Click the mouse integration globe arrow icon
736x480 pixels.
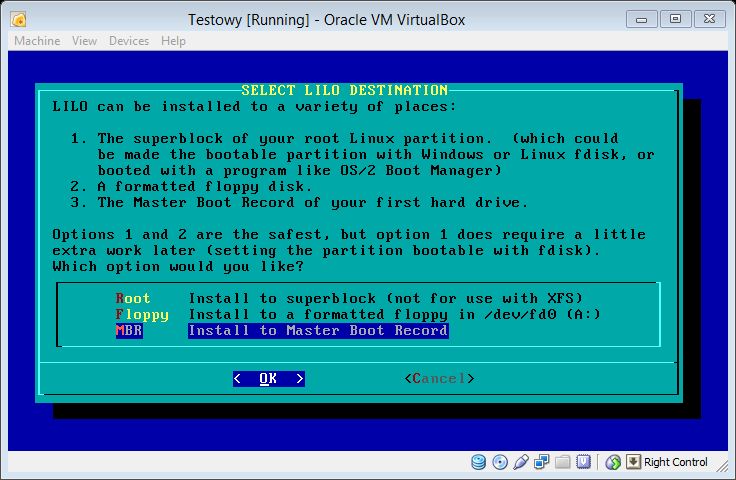613,462
